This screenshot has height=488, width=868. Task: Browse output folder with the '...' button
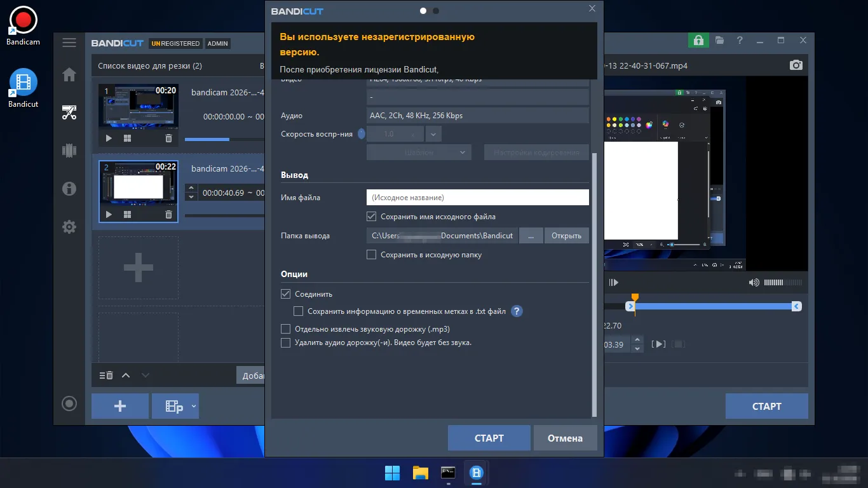click(531, 236)
